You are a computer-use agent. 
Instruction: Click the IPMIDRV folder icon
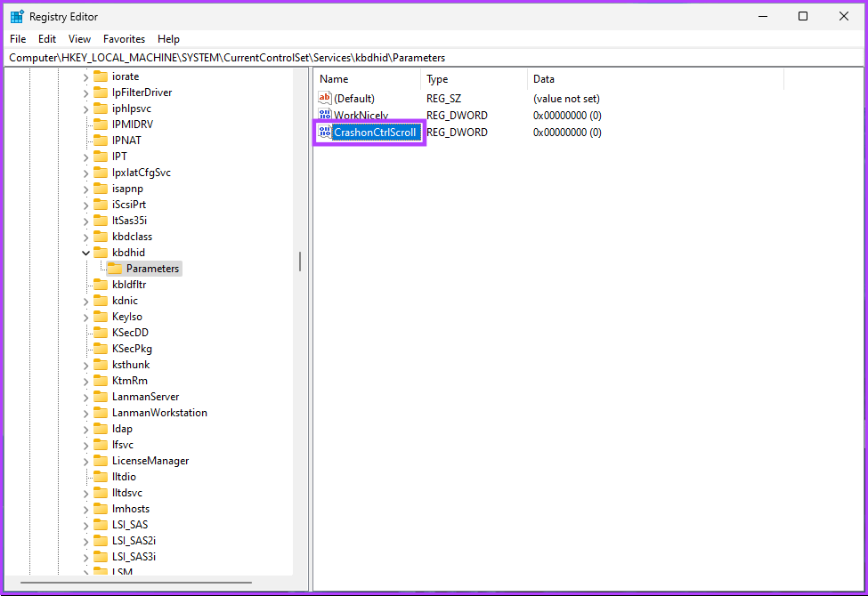pos(101,125)
